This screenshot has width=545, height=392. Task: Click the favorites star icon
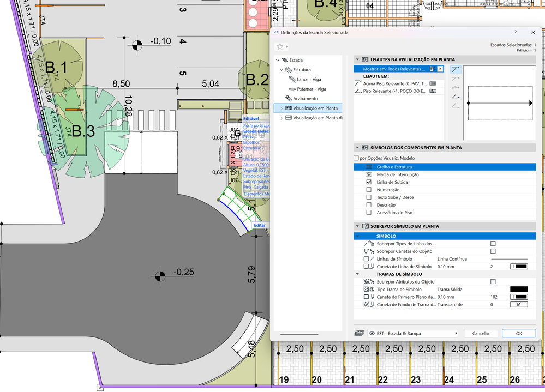[x=280, y=47]
